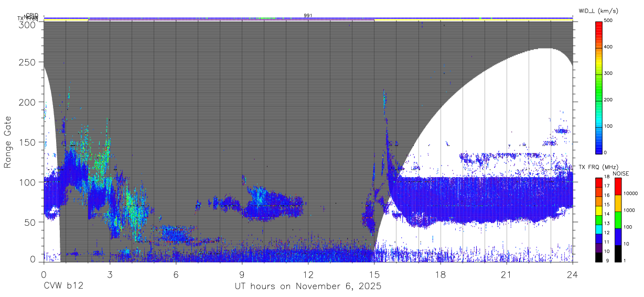644x297 pixels.
Task: Pick the green 100–1000 NOISE swatch
Action: point(617,219)
